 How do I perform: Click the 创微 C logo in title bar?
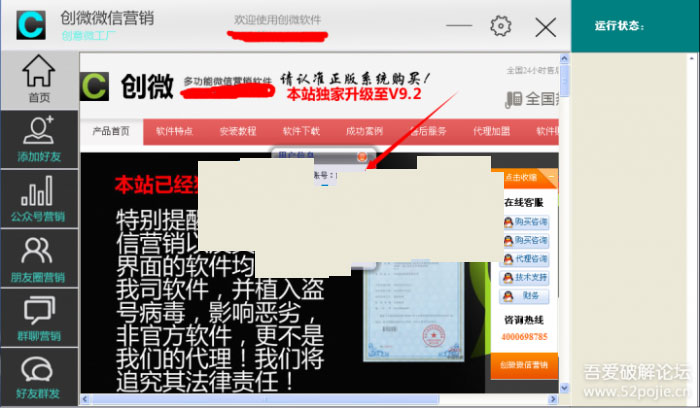pyautogui.click(x=31, y=25)
